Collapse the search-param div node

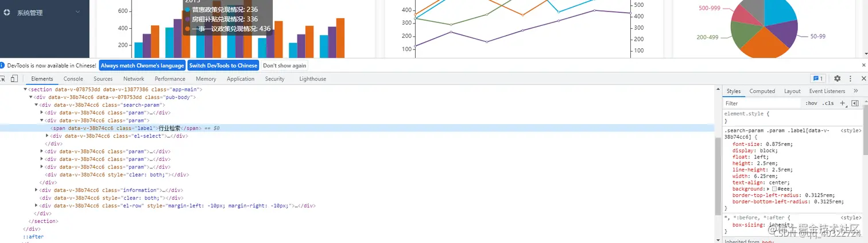click(x=36, y=105)
